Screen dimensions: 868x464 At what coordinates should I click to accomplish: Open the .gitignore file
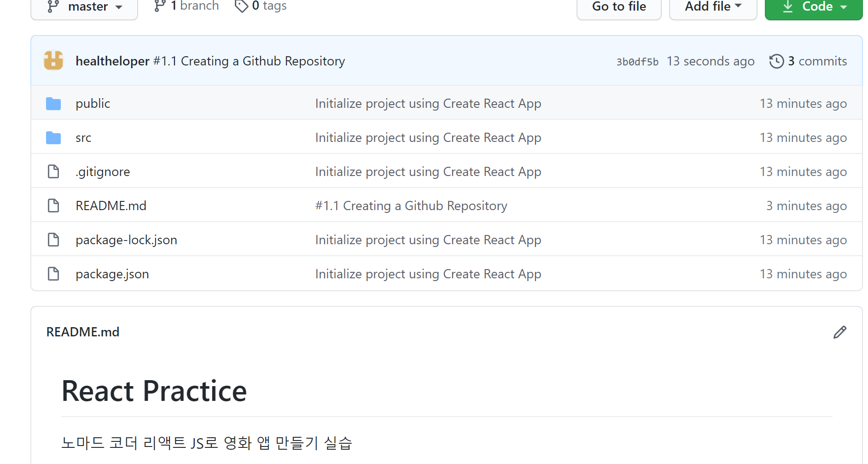[x=103, y=171]
